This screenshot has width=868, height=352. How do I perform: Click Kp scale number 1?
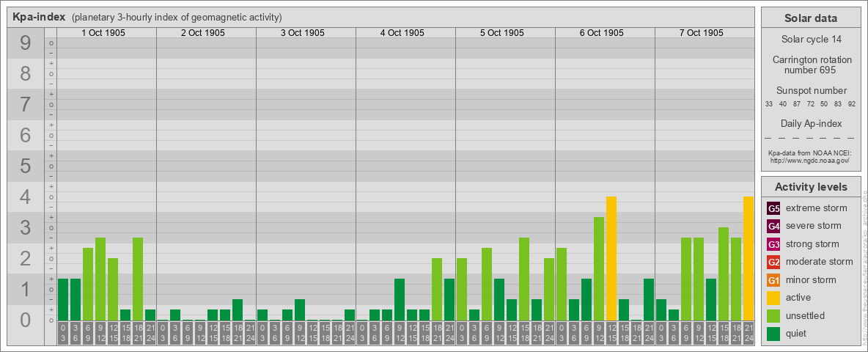pos(25,289)
